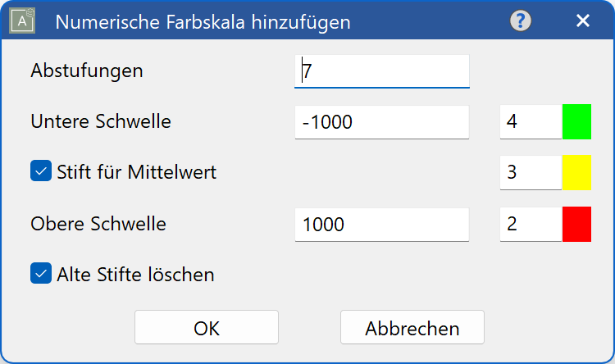This screenshot has height=364, width=615.
Task: Focus the Abstufungen field showing 7
Action: pos(381,71)
